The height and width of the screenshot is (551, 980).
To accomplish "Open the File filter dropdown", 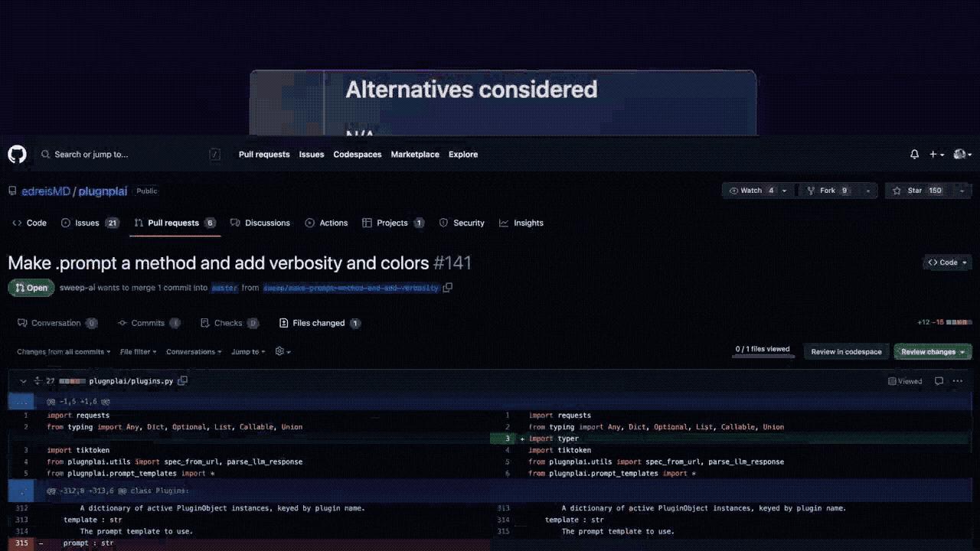I will point(138,351).
